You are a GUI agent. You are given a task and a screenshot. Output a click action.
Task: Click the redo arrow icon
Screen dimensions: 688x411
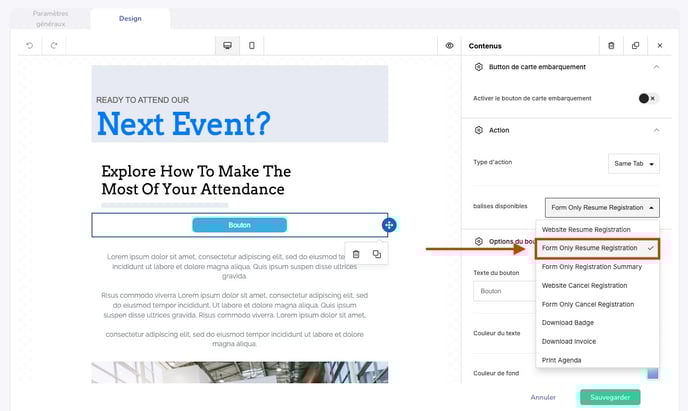[x=54, y=45]
